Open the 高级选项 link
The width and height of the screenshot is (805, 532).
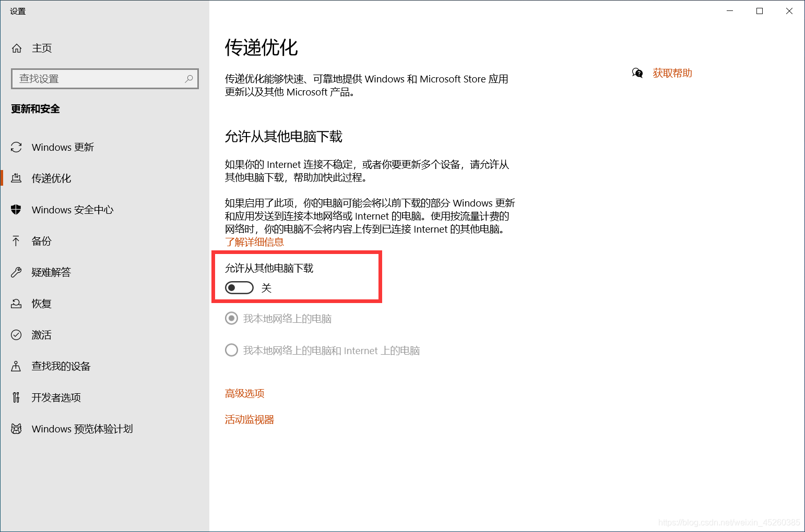point(244,393)
